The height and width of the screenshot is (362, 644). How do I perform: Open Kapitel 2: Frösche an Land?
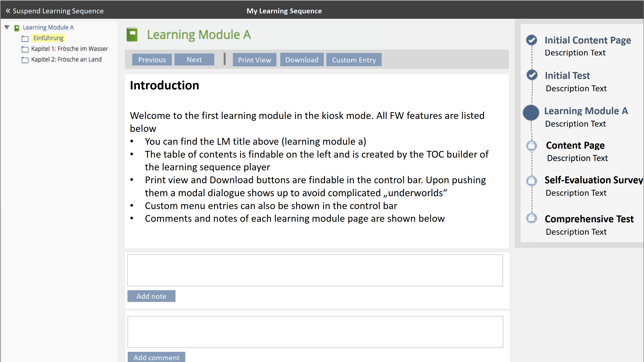click(66, 59)
